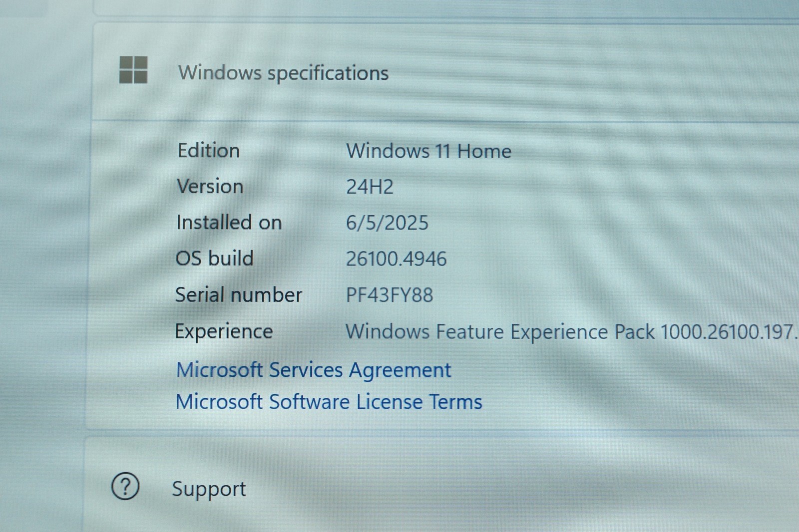
Task: Open the Microsoft Services Agreement link
Action: (x=314, y=370)
